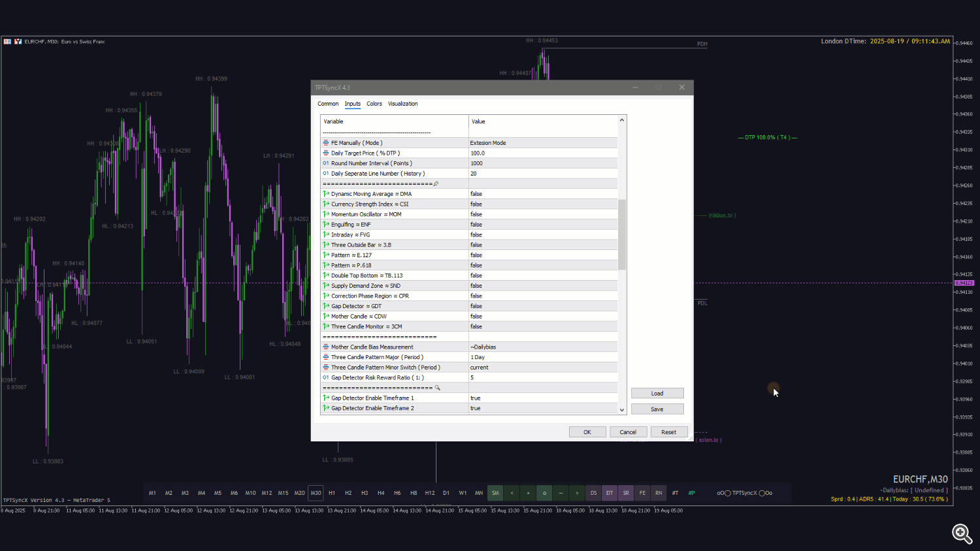Click the OK button
The image size is (980, 551).
coord(587,432)
